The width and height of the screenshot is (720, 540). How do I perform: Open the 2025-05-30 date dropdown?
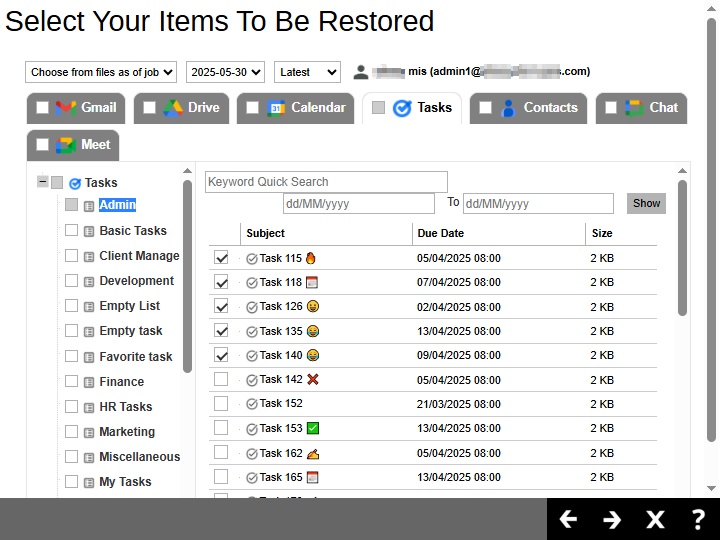tap(225, 72)
